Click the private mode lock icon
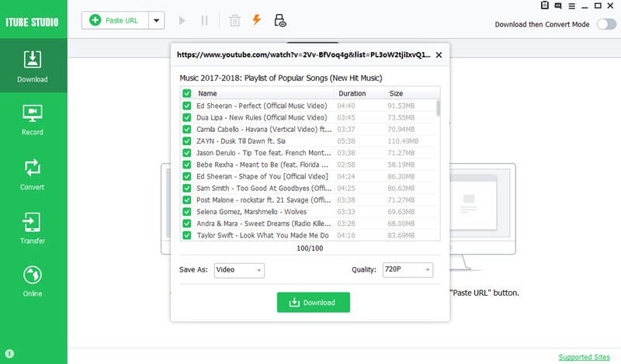This screenshot has height=364, width=621. (279, 20)
